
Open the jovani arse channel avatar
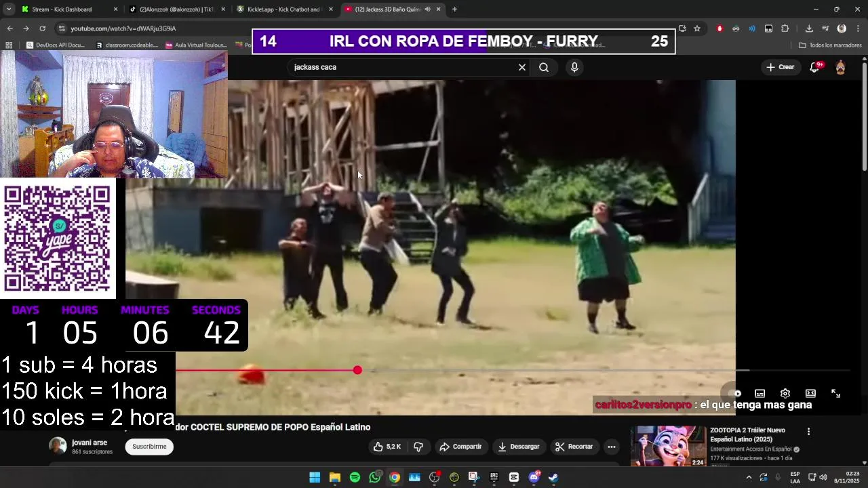tap(58, 446)
